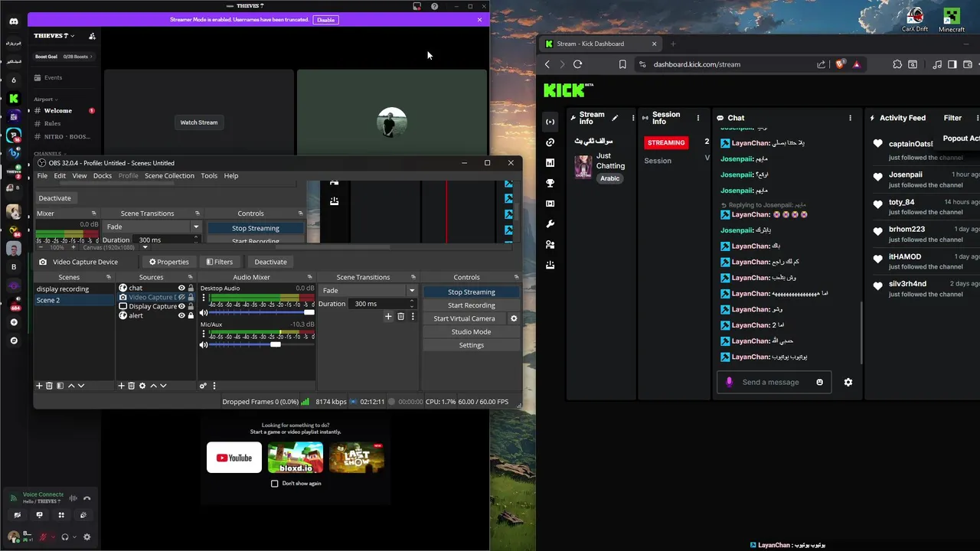
Task: Open Properties of Video Capture Device
Action: pos(169,262)
